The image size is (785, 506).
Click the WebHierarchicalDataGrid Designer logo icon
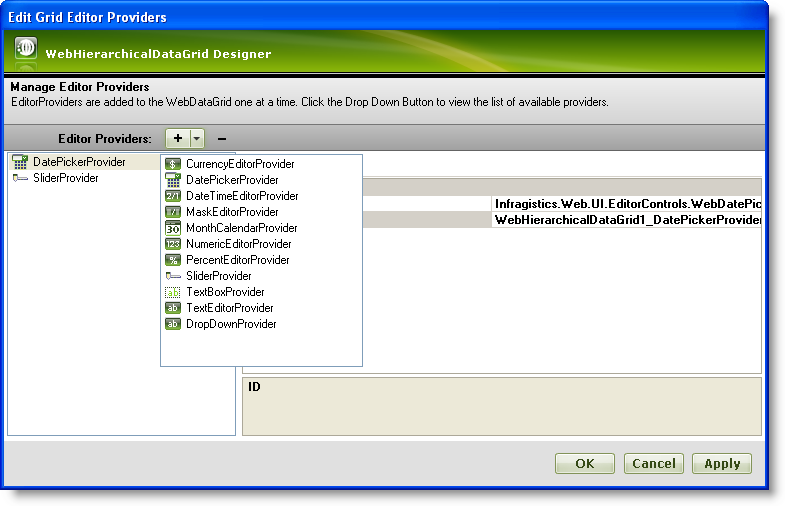tap(26, 49)
